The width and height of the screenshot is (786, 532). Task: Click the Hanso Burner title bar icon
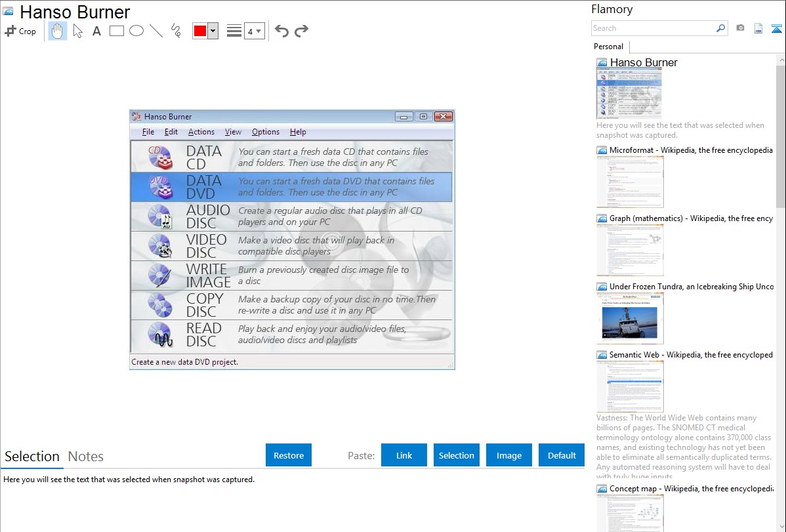coord(136,116)
